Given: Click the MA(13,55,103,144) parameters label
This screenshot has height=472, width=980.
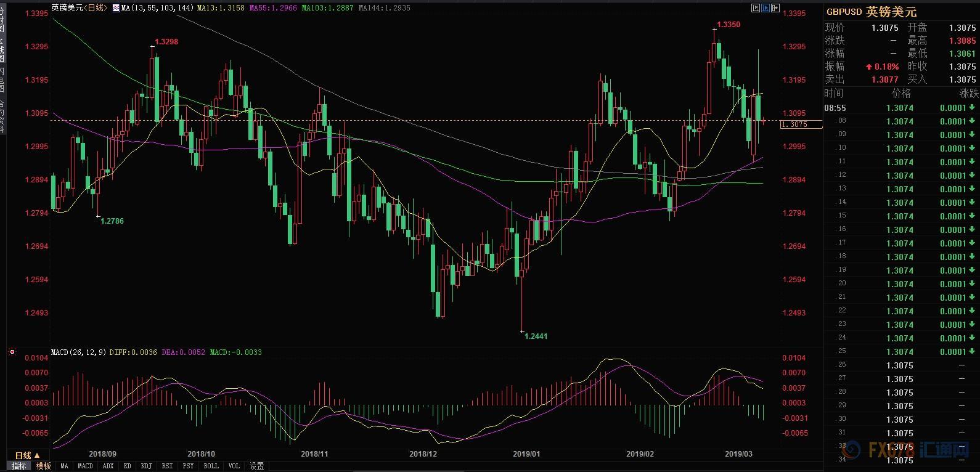Looking at the screenshot, I should (x=157, y=8).
